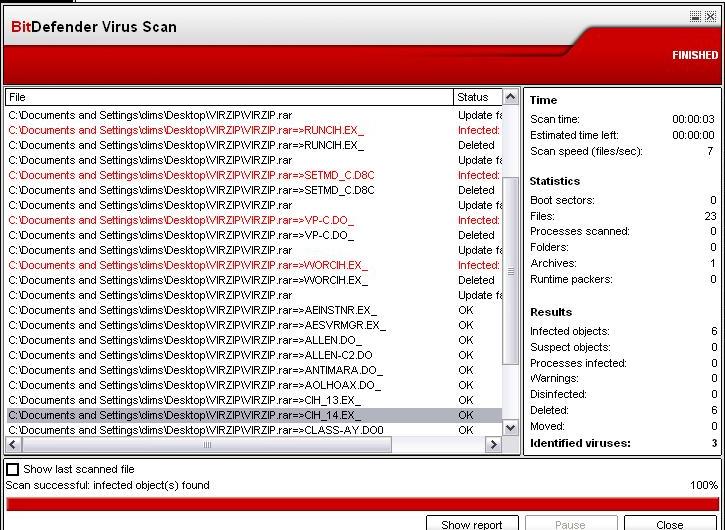725x530 pixels.
Task: Click the horizontal scrollbar's left arrow
Action: point(12,444)
